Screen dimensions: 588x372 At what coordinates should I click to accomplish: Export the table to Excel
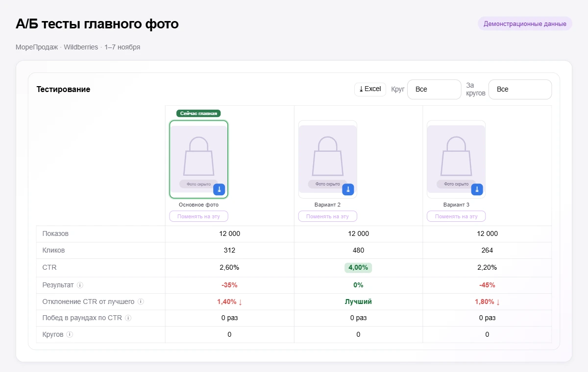click(370, 89)
